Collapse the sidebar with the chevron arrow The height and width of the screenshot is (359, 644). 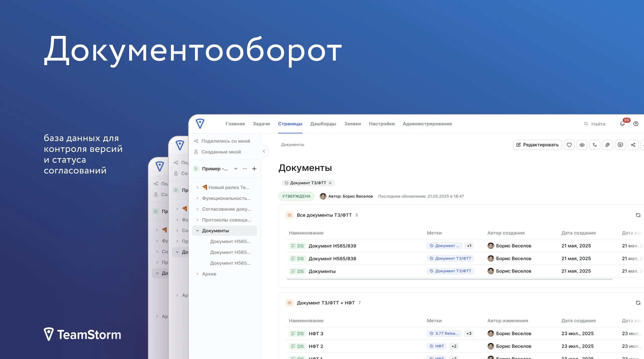pos(264,151)
